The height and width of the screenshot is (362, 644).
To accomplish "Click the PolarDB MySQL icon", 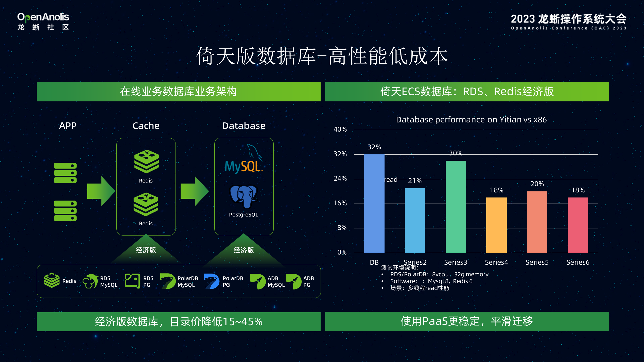I will click(167, 282).
